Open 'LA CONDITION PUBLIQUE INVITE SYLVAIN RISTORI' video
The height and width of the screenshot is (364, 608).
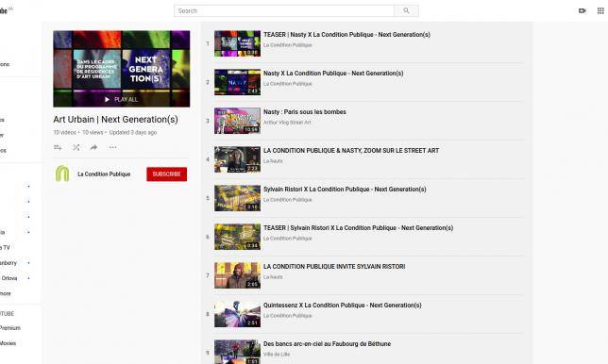[x=334, y=267]
